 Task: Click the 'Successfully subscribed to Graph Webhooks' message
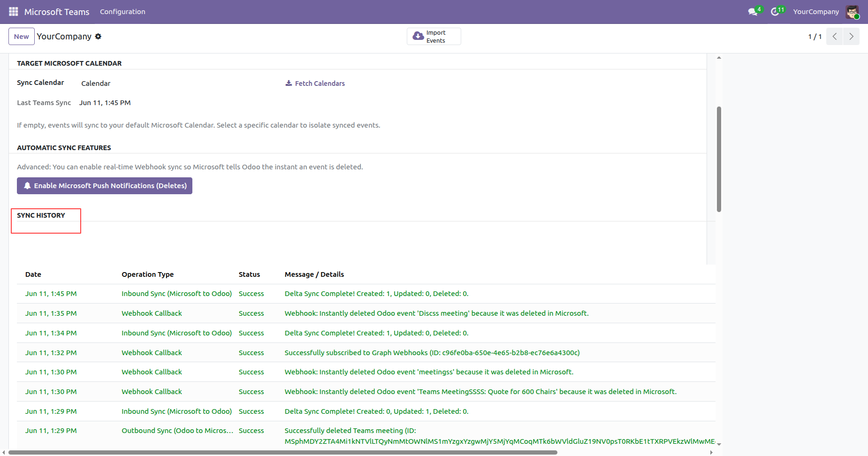[432, 353]
